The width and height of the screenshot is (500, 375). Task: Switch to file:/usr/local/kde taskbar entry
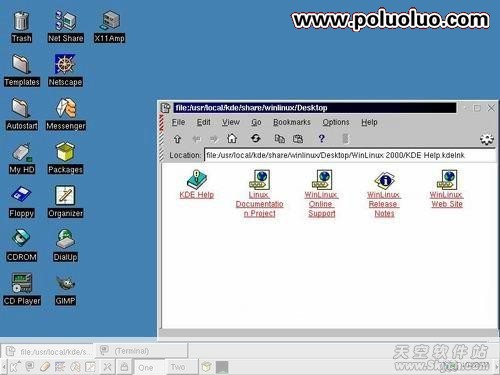click(x=48, y=351)
